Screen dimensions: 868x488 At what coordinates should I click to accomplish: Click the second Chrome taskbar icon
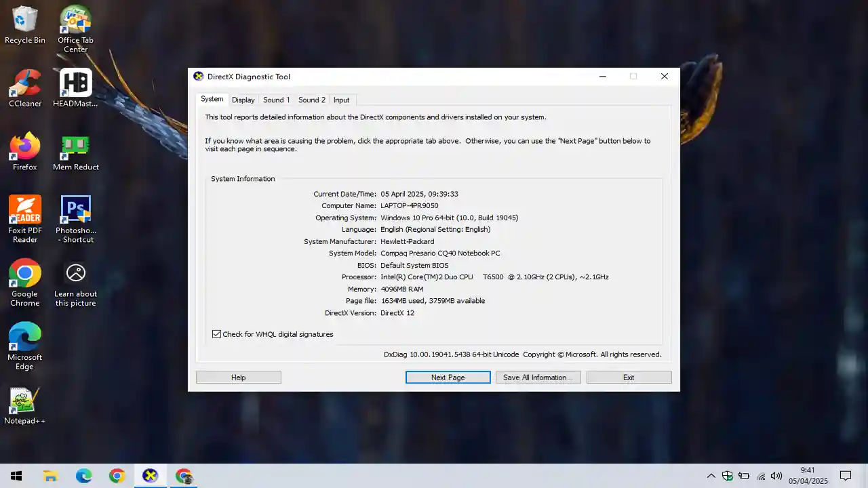[183, 476]
